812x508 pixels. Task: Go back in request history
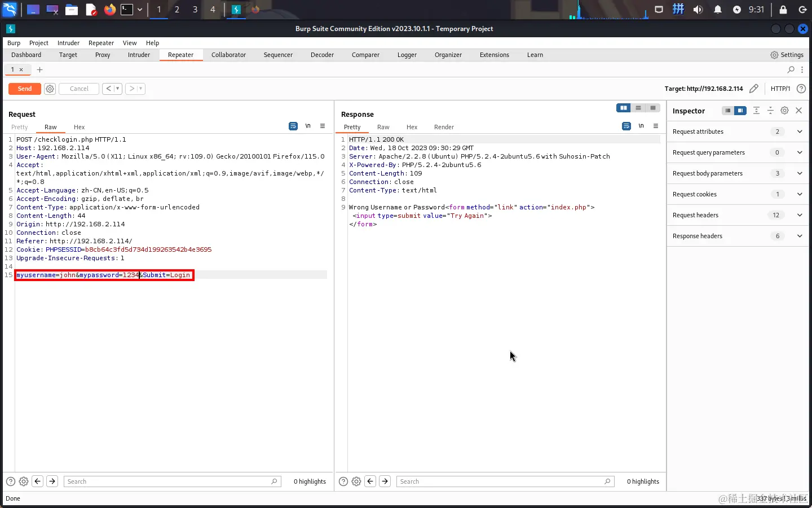(x=108, y=89)
